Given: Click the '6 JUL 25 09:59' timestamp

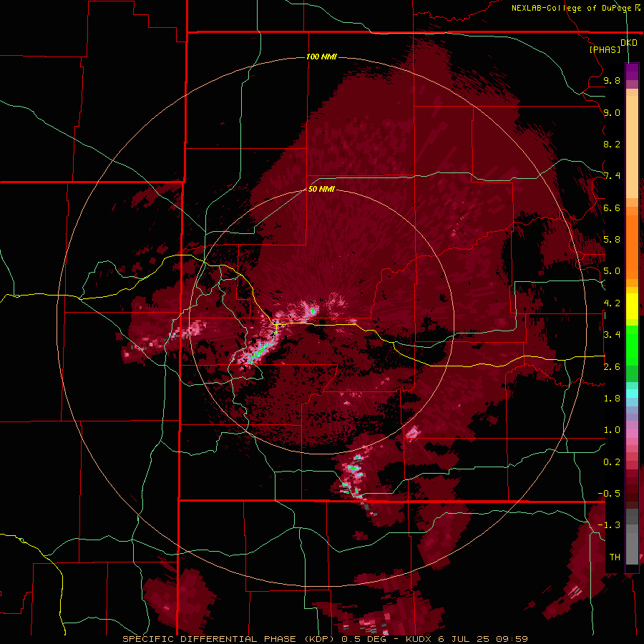Looking at the screenshot, I should [483, 639].
